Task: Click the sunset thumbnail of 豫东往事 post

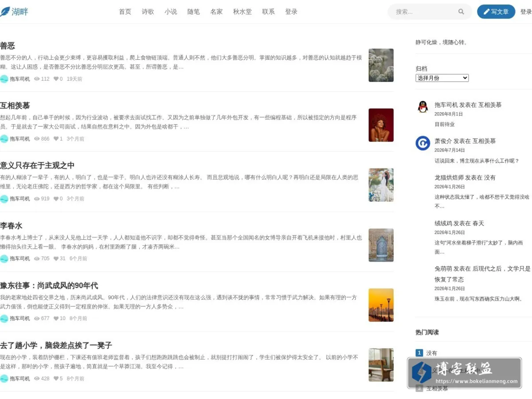Action: click(381, 305)
